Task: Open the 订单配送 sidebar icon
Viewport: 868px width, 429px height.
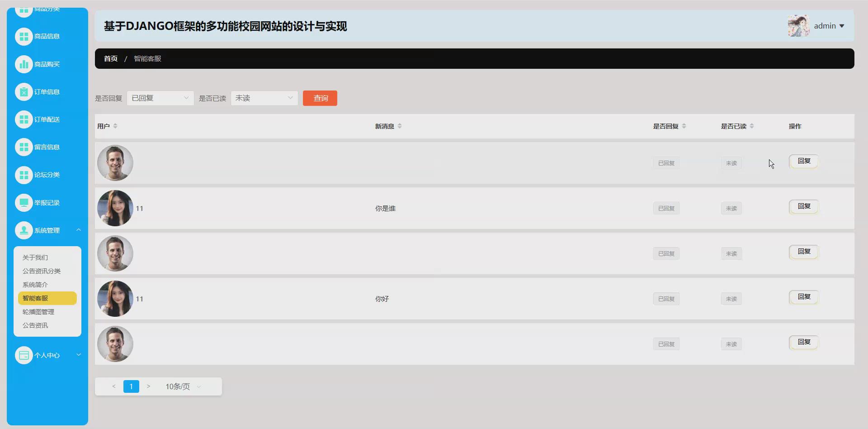Action: 24,119
